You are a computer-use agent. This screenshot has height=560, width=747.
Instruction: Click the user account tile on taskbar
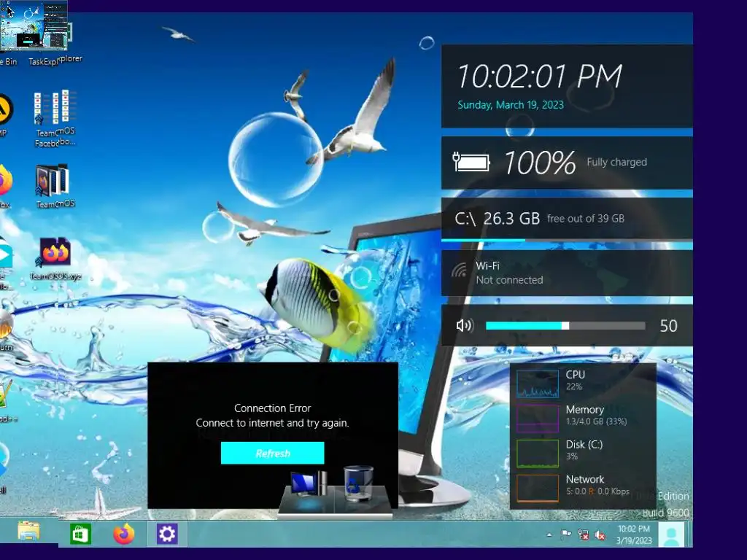[671, 534]
